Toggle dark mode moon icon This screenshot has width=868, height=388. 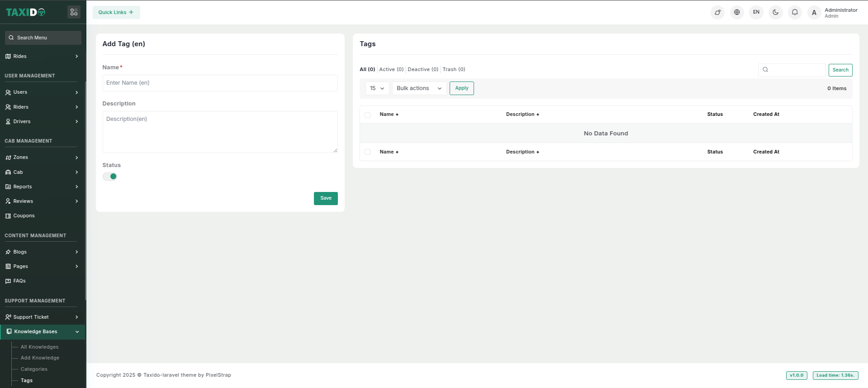[x=775, y=12]
